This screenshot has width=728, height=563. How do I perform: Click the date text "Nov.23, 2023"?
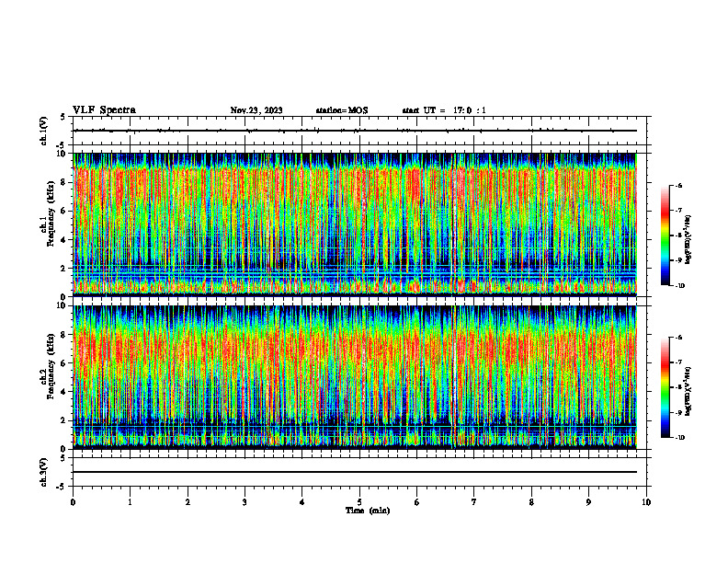coord(256,110)
